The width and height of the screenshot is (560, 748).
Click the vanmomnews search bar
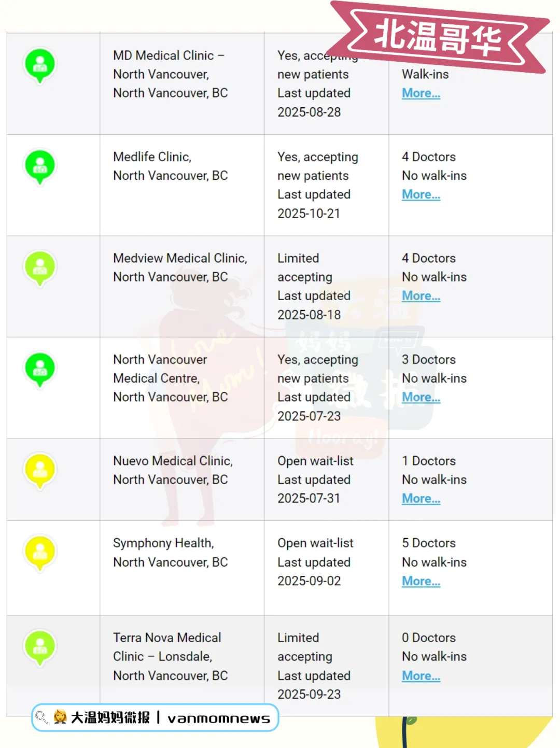(x=156, y=717)
